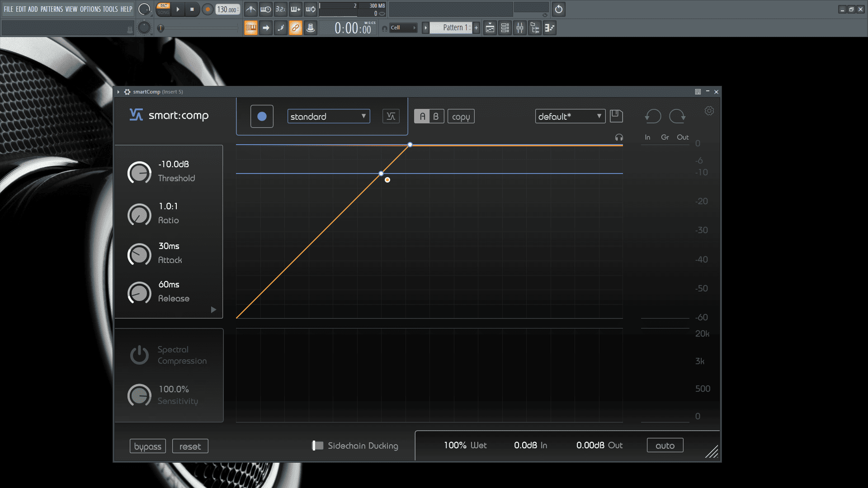Toggle loop recording icon
Viewport: 868px width, 488px height.
pos(311,9)
